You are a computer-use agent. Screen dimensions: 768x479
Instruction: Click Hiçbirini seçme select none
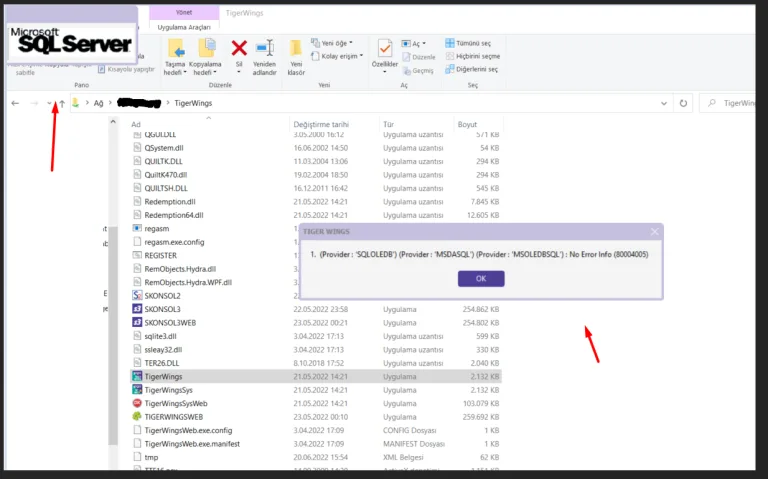coord(473,56)
